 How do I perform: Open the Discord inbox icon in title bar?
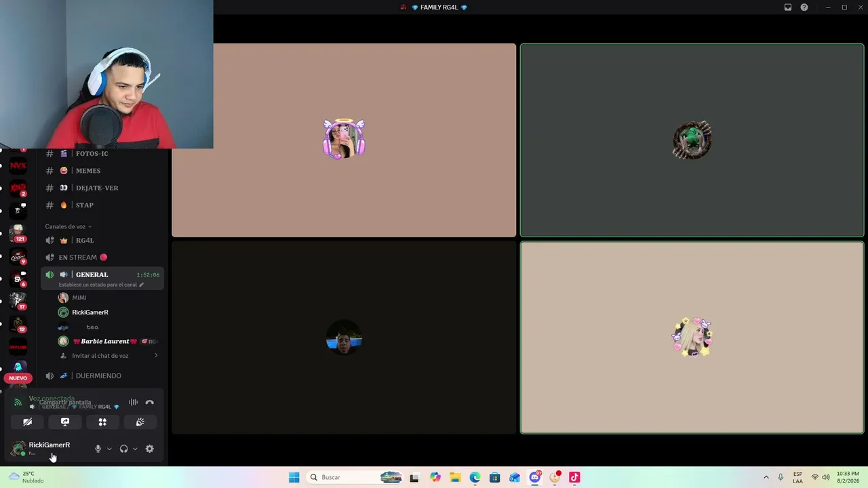pyautogui.click(x=788, y=7)
